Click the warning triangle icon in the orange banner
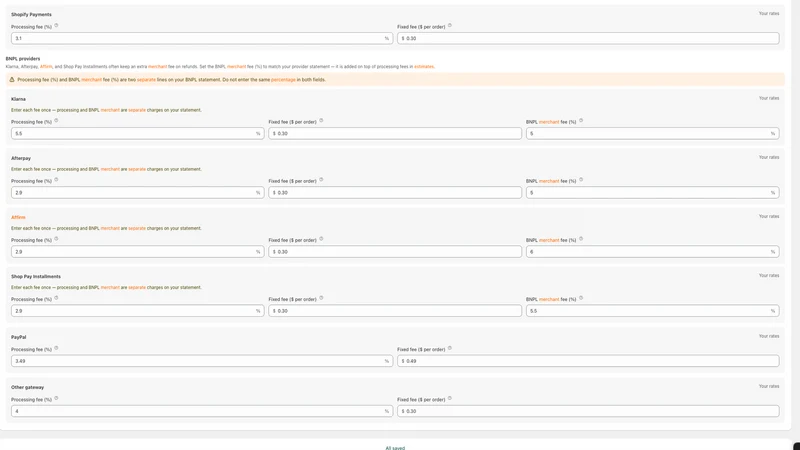The width and height of the screenshot is (800, 450). [12, 80]
